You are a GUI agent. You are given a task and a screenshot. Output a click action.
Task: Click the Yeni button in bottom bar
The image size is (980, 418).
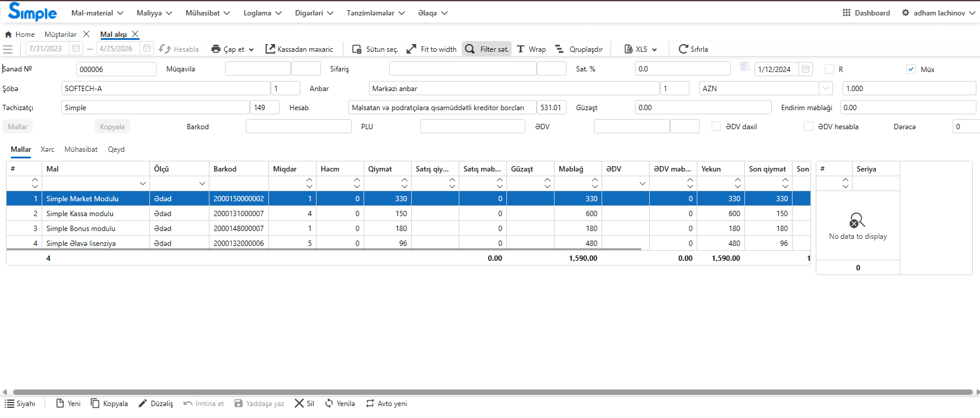68,403
